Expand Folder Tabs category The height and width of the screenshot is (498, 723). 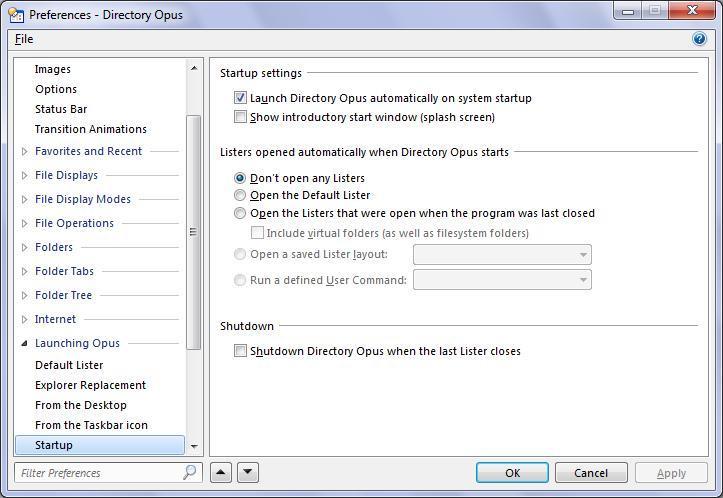pos(24,271)
